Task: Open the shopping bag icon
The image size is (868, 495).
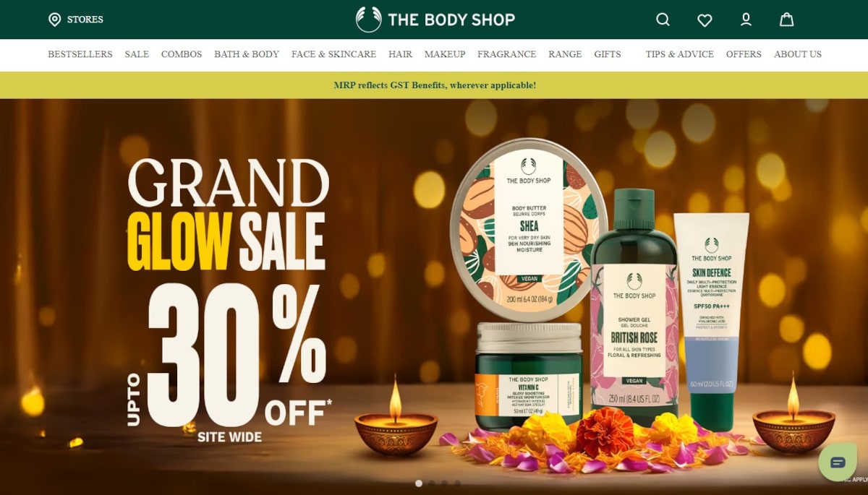Action: click(786, 20)
